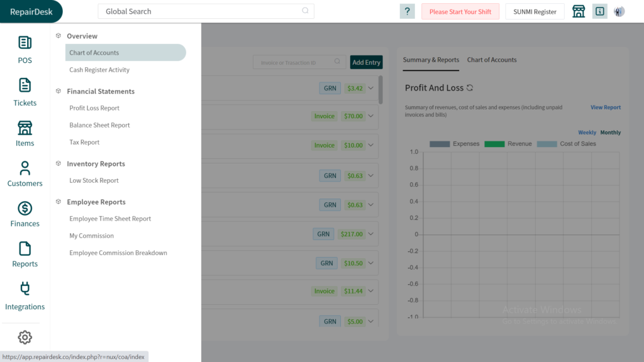Click the info icon in header

point(599,11)
